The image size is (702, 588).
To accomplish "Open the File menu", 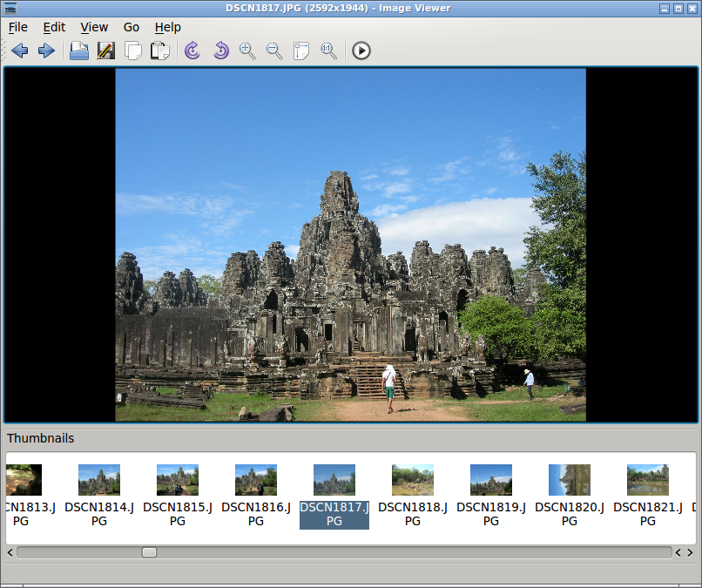I will (x=18, y=27).
